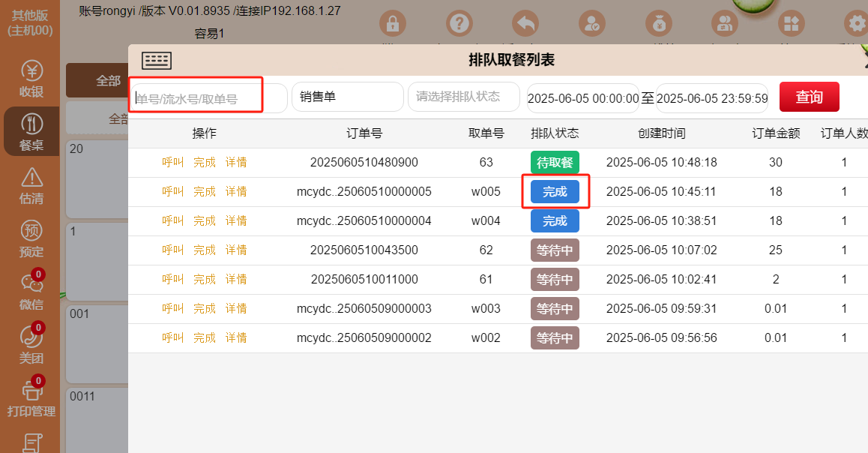This screenshot has height=453, width=868.
Task: Click 呼叫 for pickup number w003
Action: (x=172, y=308)
